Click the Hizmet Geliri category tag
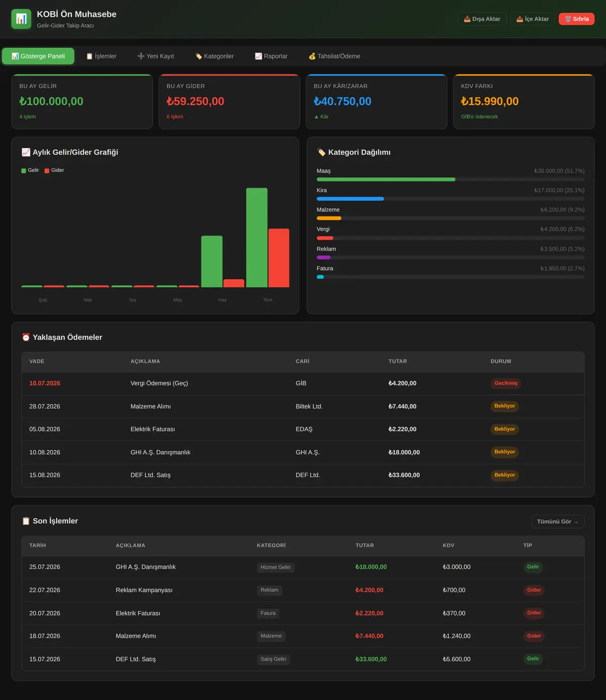This screenshot has width=606, height=700. 276,567
